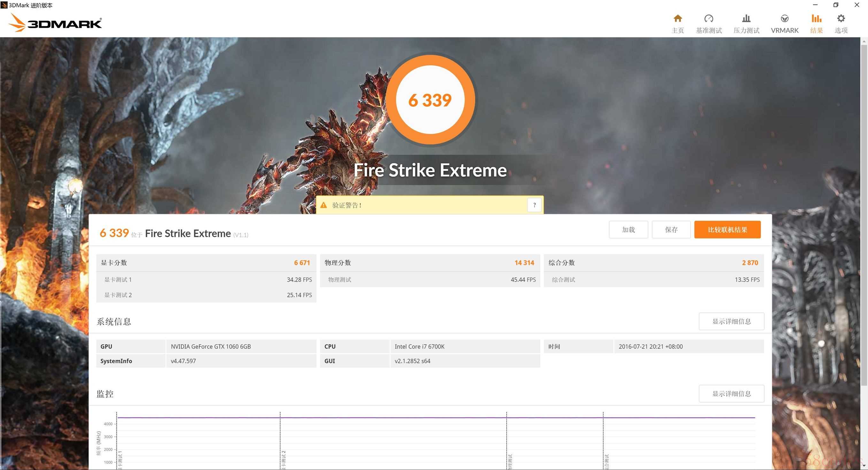Viewport: 868px width, 470px height.
Task: Click the 物理分数 value 14 314
Action: point(524,263)
